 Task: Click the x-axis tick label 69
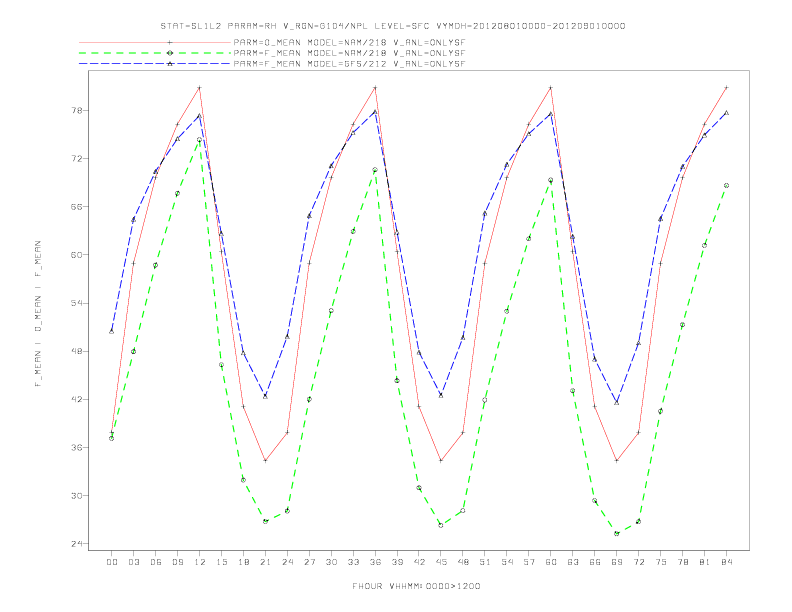point(617,562)
